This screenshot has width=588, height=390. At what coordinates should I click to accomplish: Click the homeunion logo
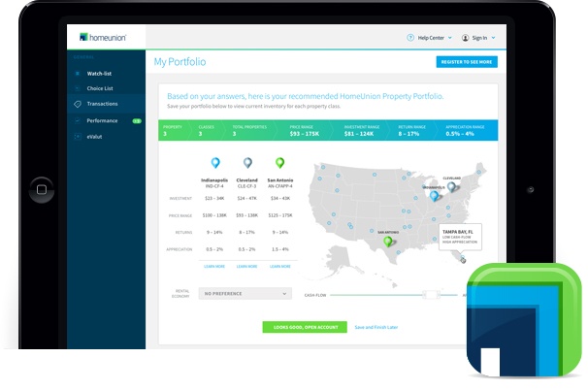103,37
